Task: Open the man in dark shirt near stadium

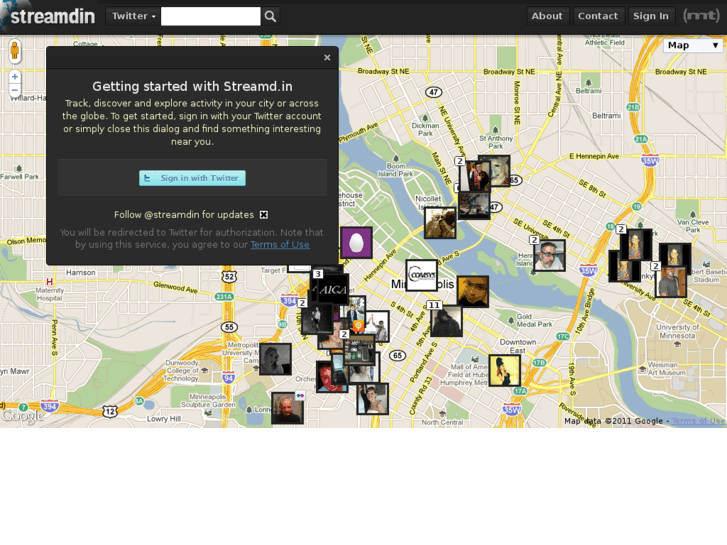Action: pos(670,281)
